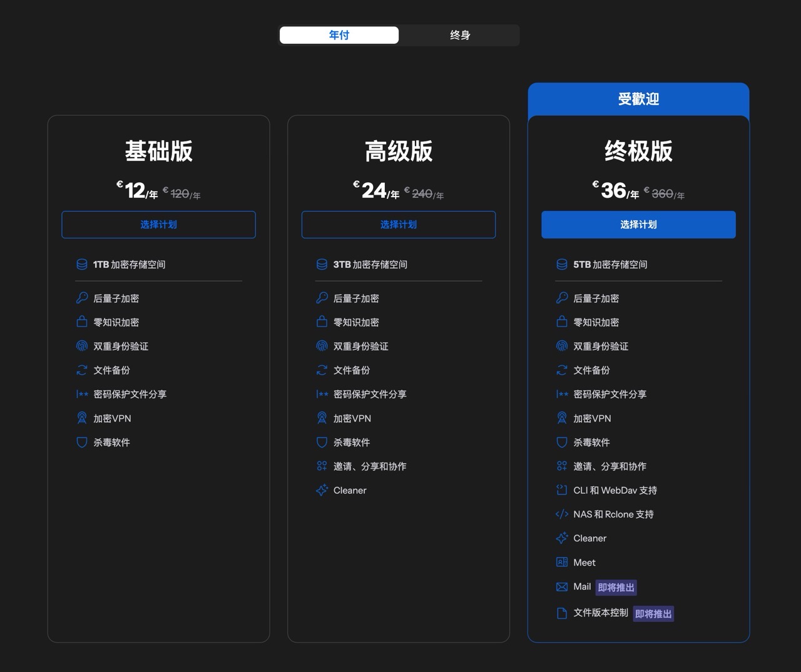The height and width of the screenshot is (672, 801).
Task: Click 选择计划 for the 基础版 plan
Action: click(x=158, y=225)
